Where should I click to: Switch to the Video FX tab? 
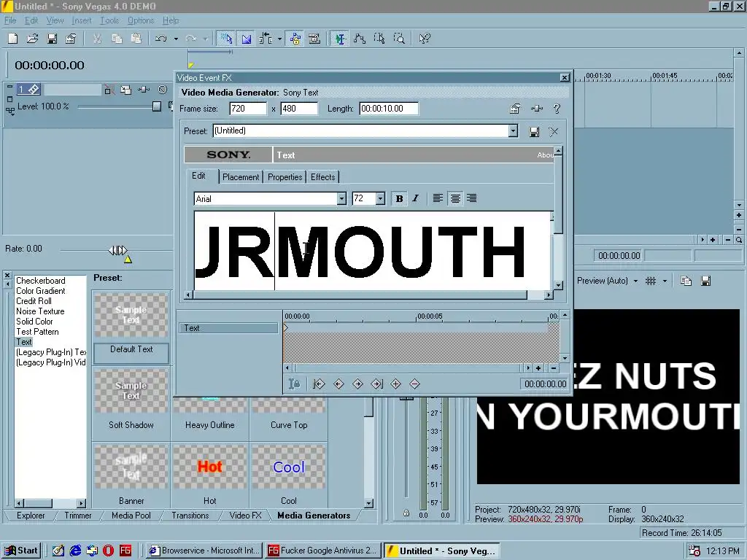point(245,516)
